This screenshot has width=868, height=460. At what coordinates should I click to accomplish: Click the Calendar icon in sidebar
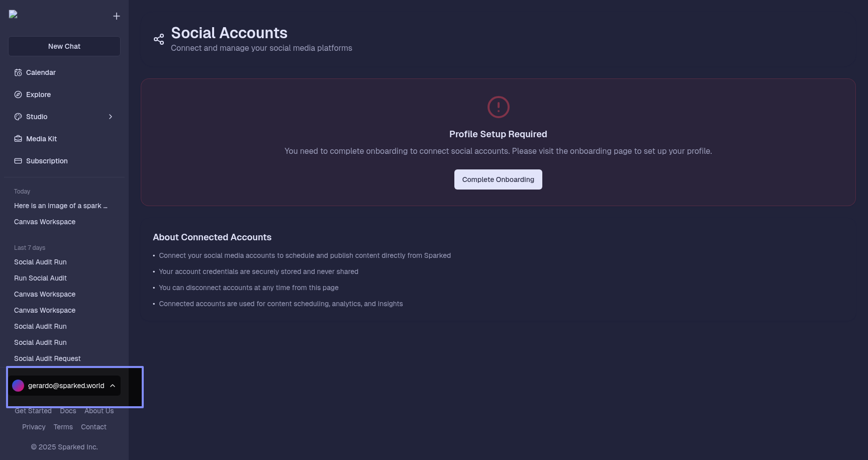tap(18, 72)
